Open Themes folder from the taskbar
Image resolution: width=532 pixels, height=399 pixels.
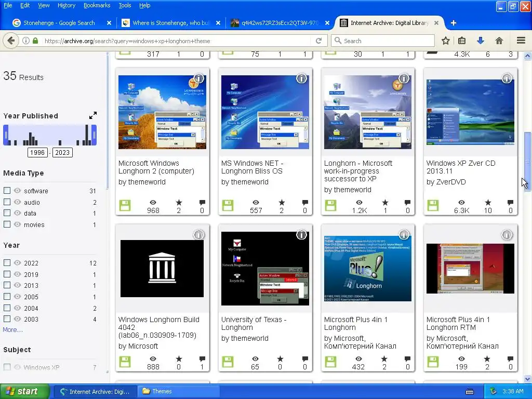[x=179, y=392]
